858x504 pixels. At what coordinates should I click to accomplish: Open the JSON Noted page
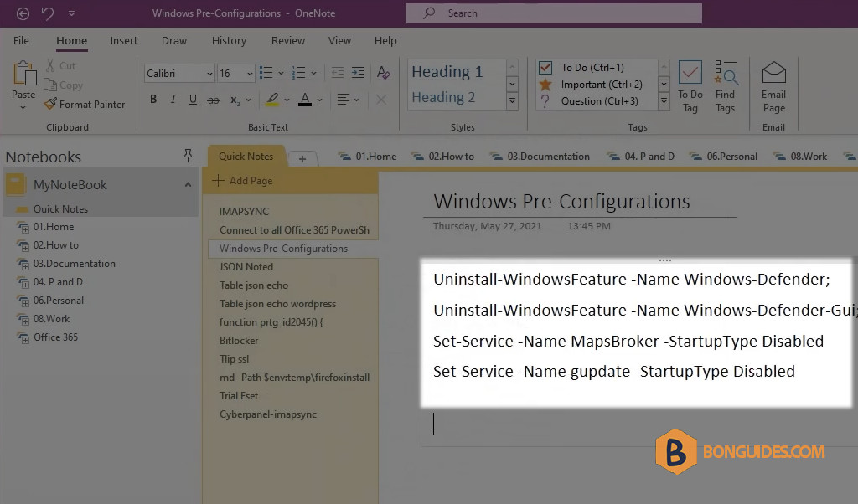(246, 267)
